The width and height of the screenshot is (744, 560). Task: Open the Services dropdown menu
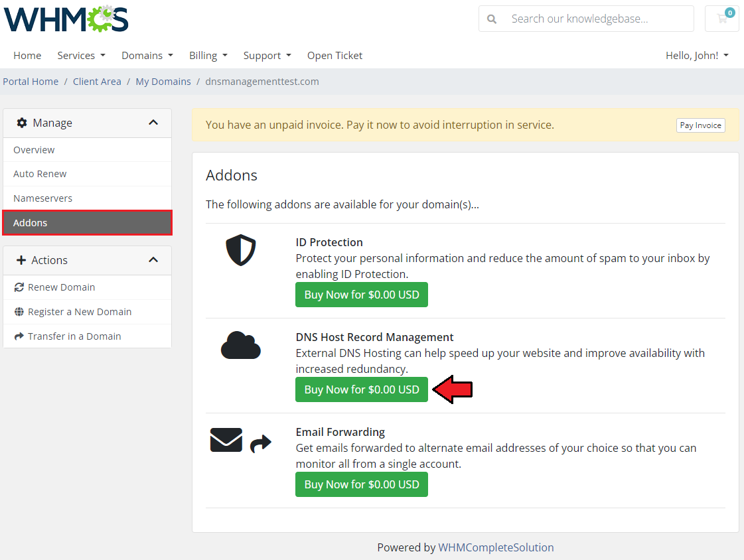81,56
